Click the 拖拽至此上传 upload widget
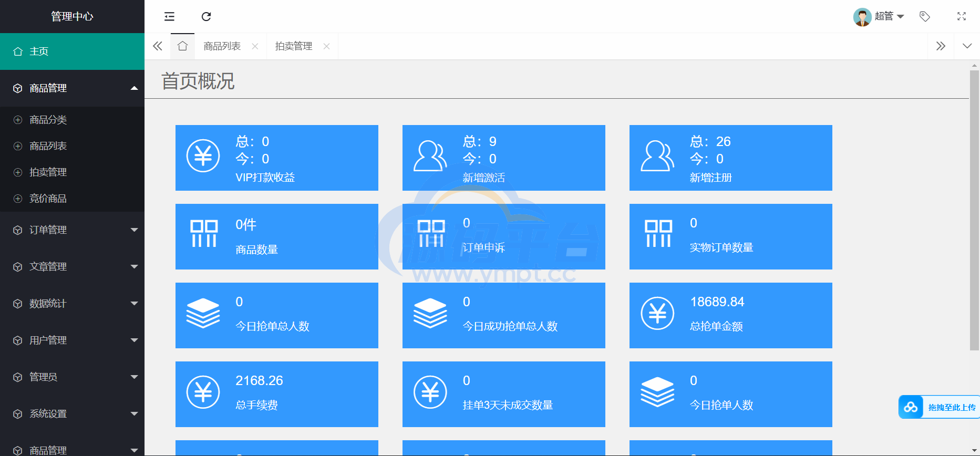Viewport: 980px width, 456px height. point(939,407)
